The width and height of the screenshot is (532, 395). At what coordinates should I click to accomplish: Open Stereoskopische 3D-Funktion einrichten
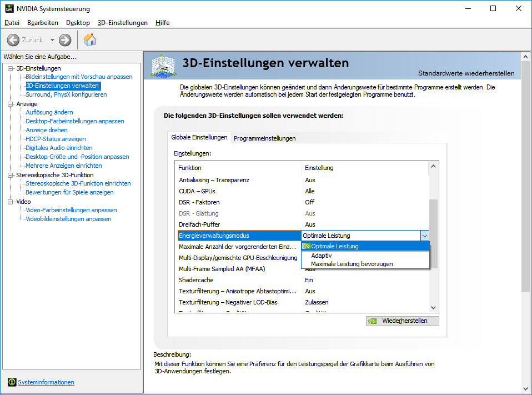(78, 183)
